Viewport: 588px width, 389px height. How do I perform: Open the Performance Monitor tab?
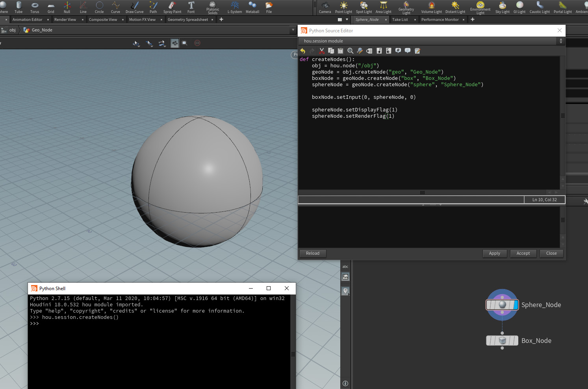[x=440, y=20]
